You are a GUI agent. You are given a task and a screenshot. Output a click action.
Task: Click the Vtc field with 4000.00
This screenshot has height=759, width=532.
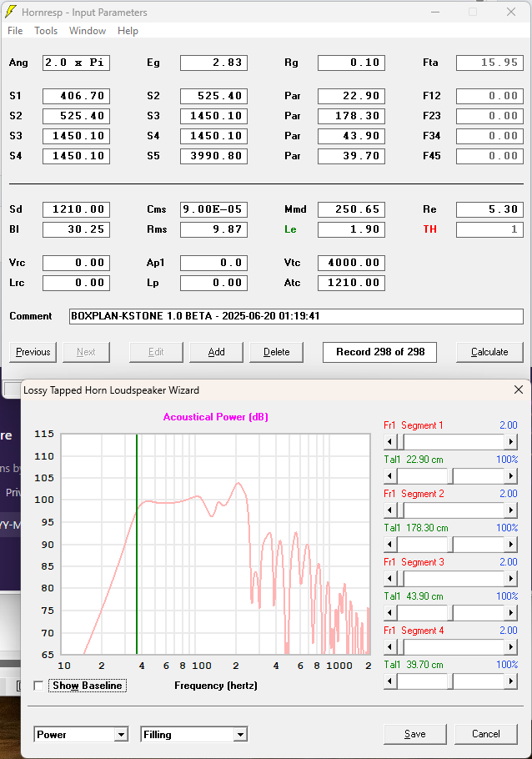pyautogui.click(x=351, y=263)
